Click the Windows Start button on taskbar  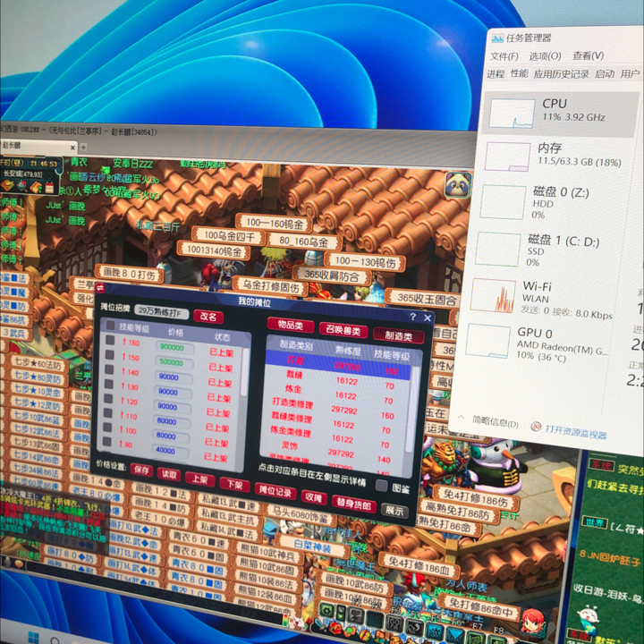[x=33, y=638]
